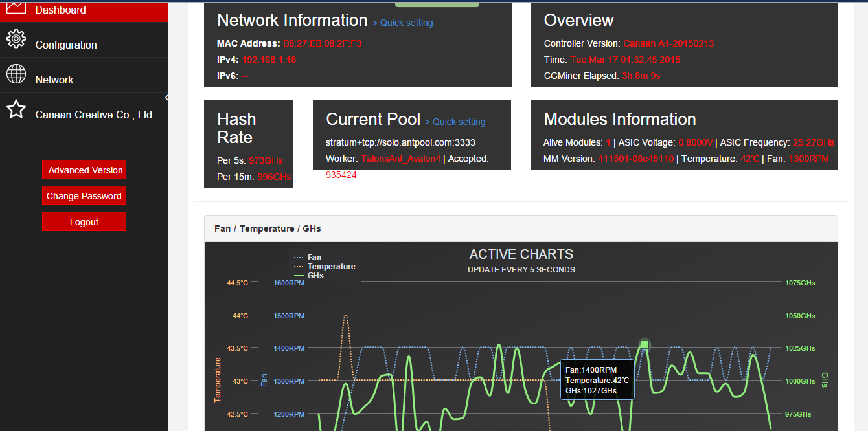Viewport: 868px width, 431px height.
Task: Log out using the Logout button
Action: point(84,222)
